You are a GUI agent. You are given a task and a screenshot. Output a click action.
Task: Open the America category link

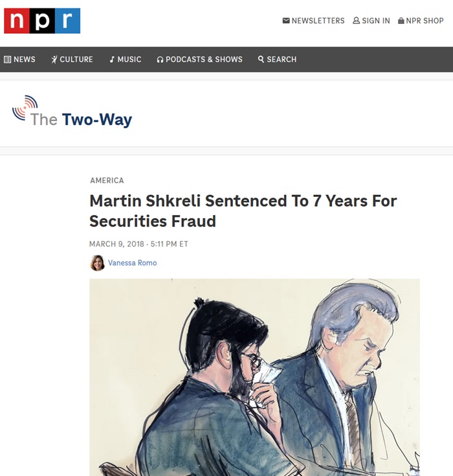[x=107, y=181]
